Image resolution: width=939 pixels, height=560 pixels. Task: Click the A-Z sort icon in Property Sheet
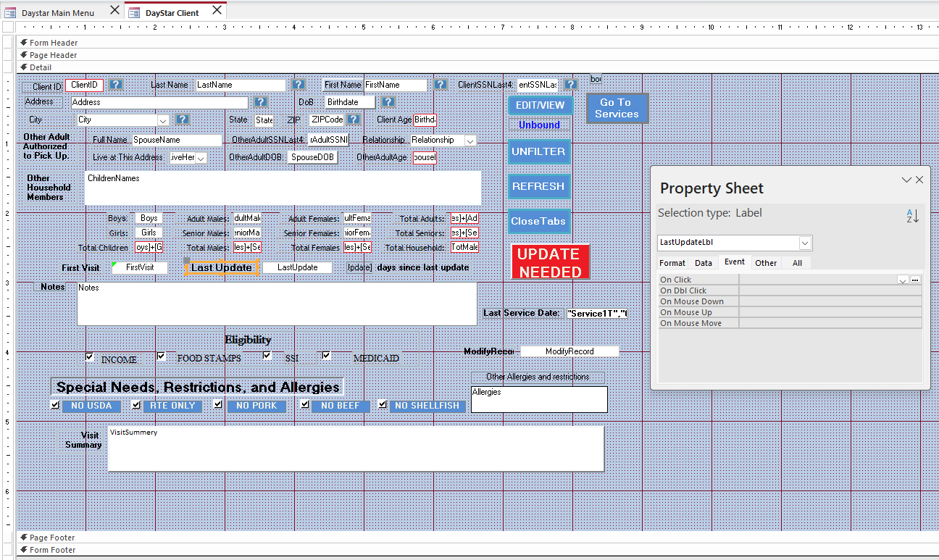pos(912,215)
